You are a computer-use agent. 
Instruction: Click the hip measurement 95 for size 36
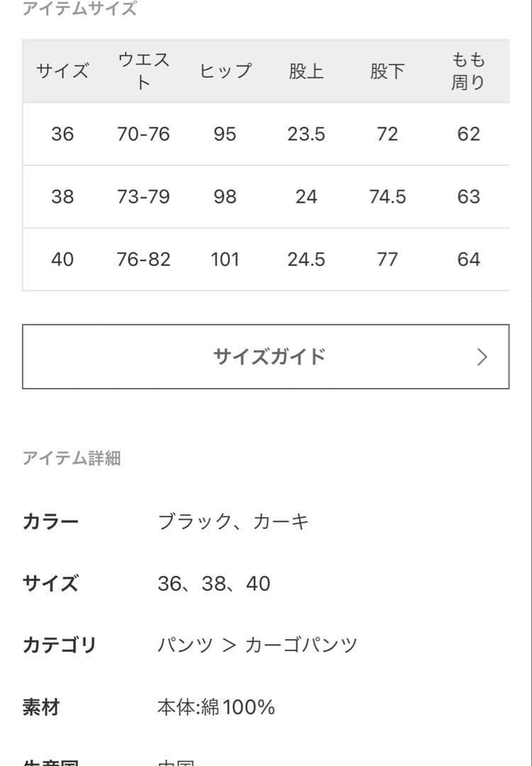pyautogui.click(x=226, y=134)
